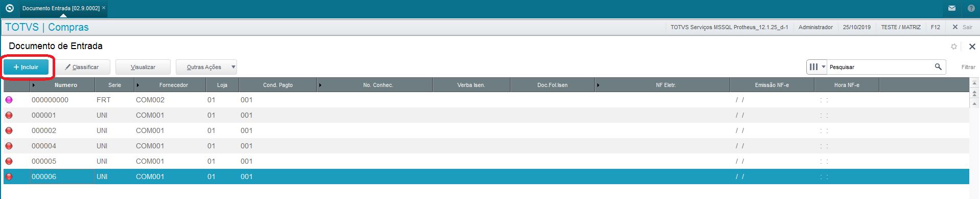
Task: Click the Loja column header
Action: tap(222, 85)
